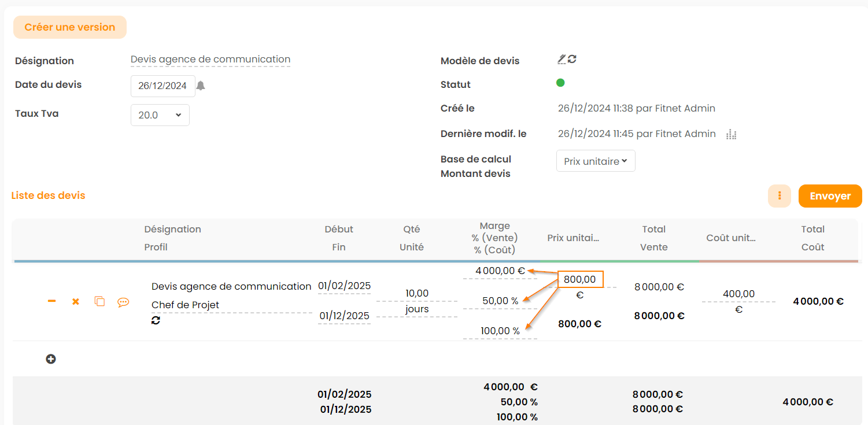This screenshot has width=868, height=425.
Task: Delete the quote line with the X icon
Action: (75, 301)
